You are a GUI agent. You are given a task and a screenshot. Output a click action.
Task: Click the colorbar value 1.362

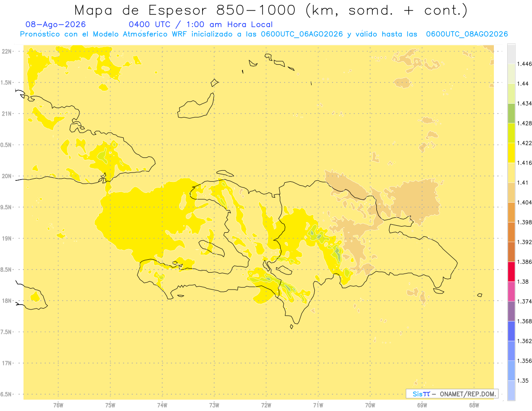coord(525,341)
